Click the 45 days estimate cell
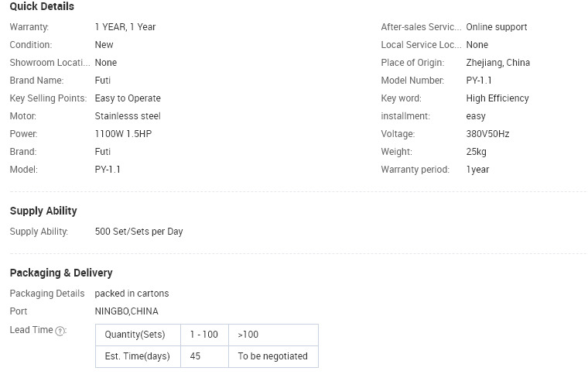Viewport: 588px width, 378px height. pos(204,356)
